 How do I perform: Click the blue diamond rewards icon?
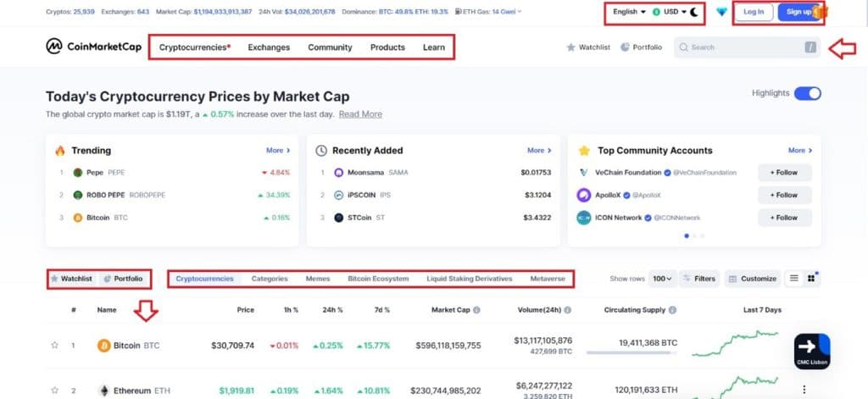click(x=721, y=12)
